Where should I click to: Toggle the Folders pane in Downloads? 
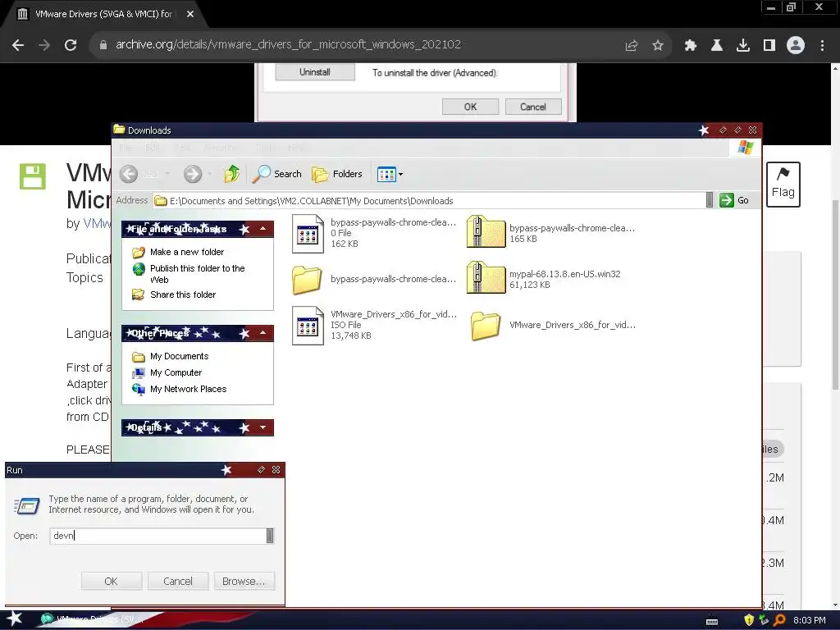click(x=337, y=174)
